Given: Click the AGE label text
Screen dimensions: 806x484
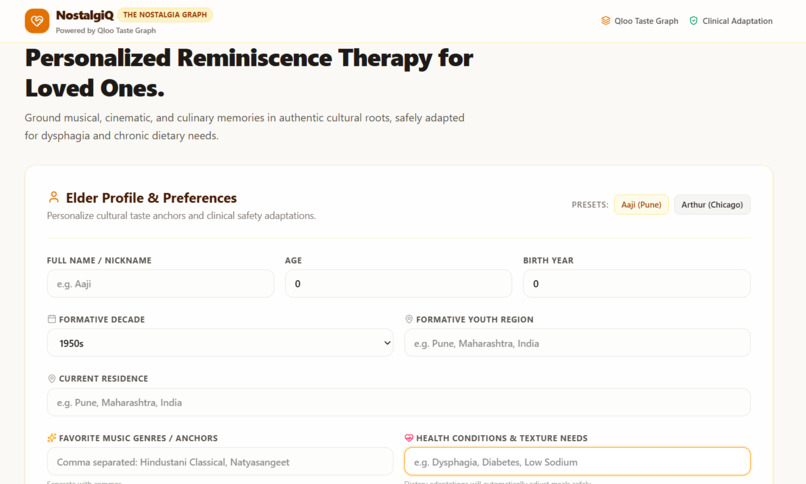Looking at the screenshot, I should (x=294, y=260).
